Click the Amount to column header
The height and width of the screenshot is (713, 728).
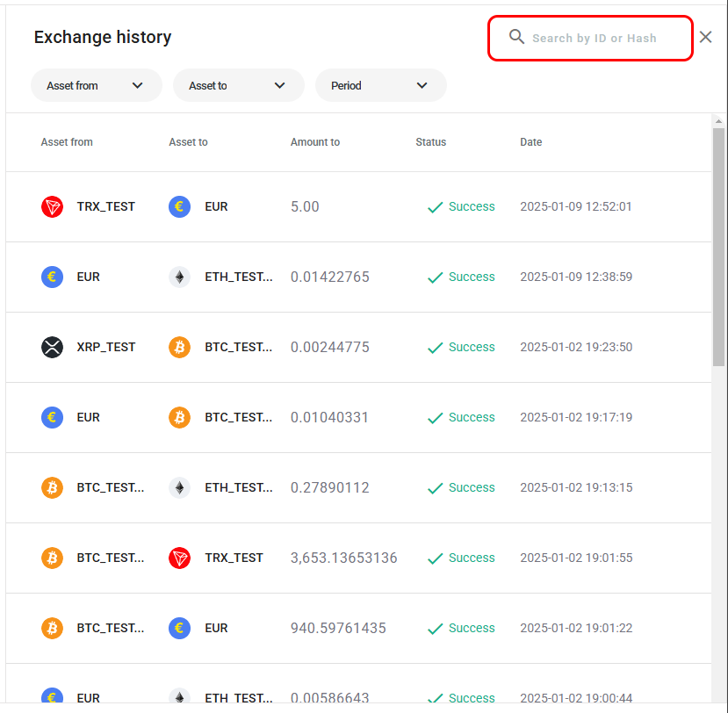pyautogui.click(x=314, y=142)
